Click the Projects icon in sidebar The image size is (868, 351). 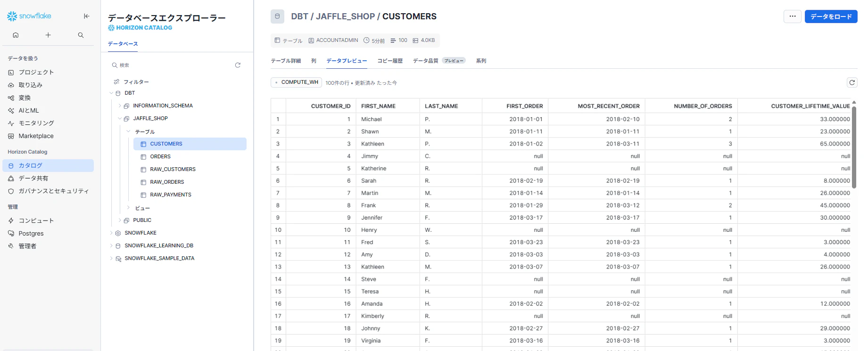11,73
